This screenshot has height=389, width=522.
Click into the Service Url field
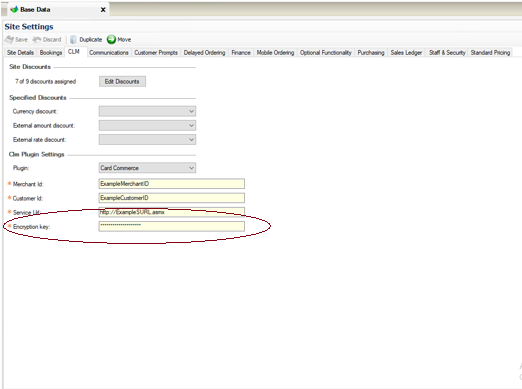coord(172,212)
